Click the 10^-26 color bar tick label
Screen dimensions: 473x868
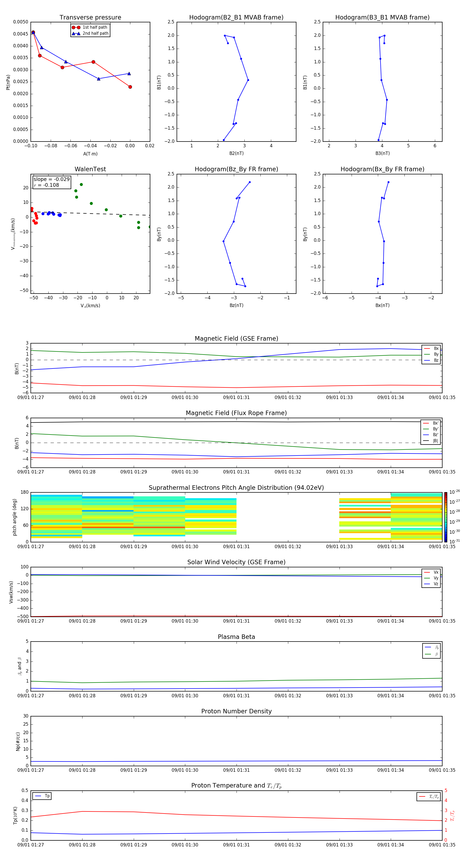[455, 492]
